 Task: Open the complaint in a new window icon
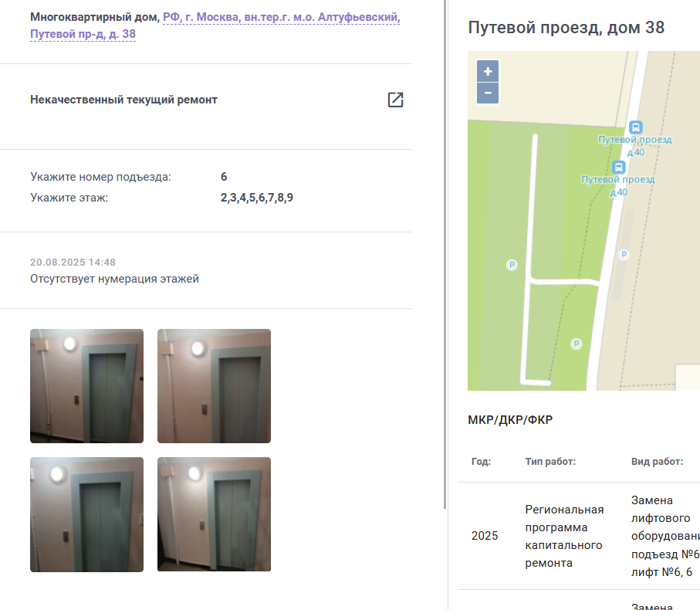click(395, 100)
